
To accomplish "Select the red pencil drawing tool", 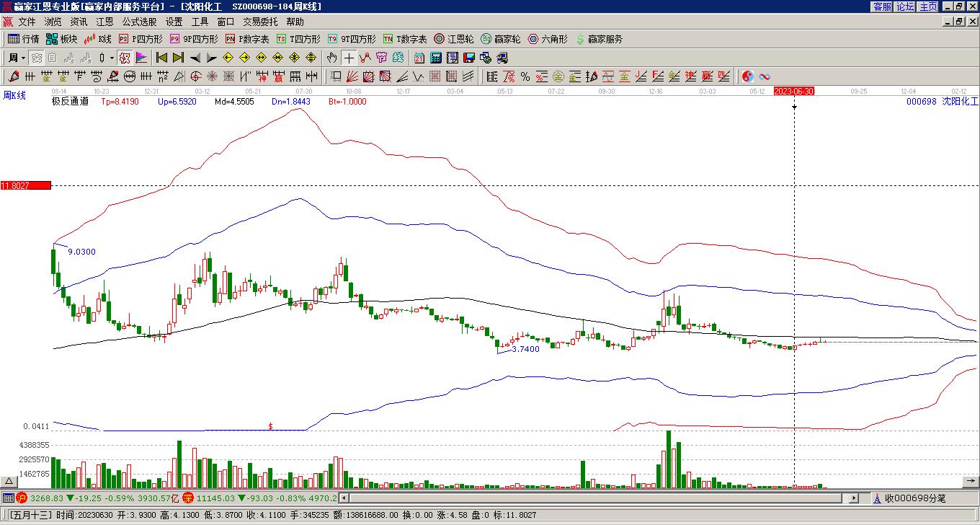I will click(x=14, y=76).
